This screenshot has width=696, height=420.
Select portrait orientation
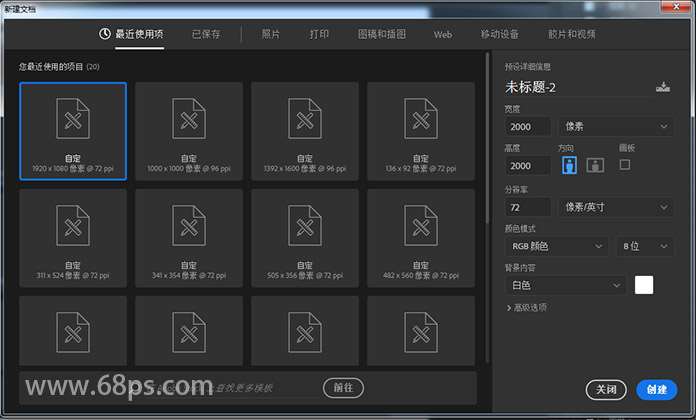point(569,165)
